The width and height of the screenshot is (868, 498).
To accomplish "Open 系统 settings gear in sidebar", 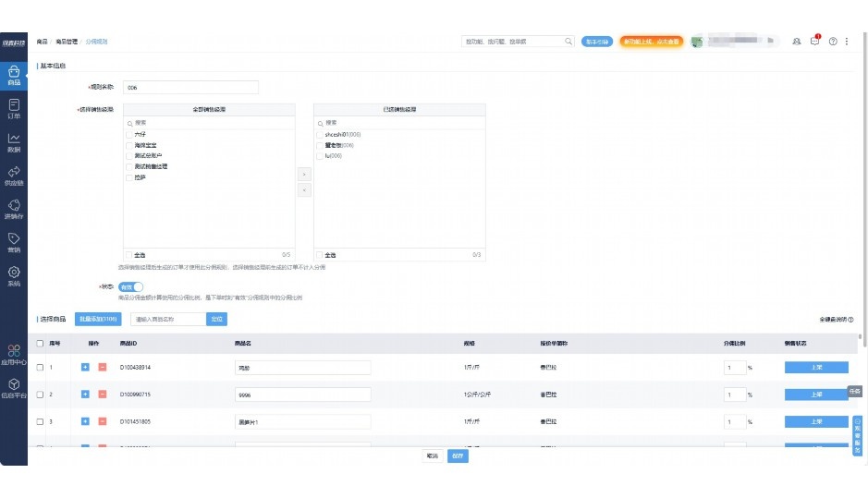I will click(x=14, y=275).
